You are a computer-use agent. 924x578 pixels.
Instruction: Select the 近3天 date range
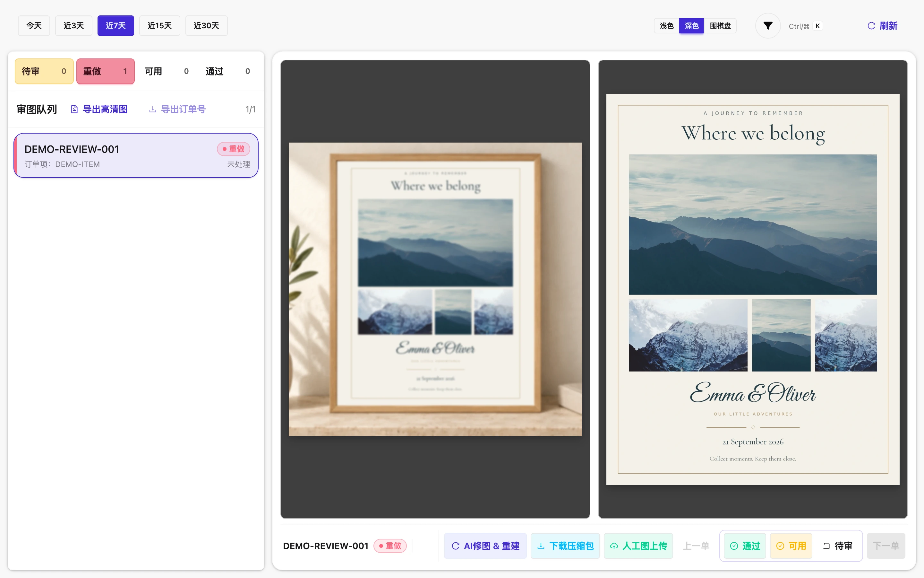tap(74, 26)
